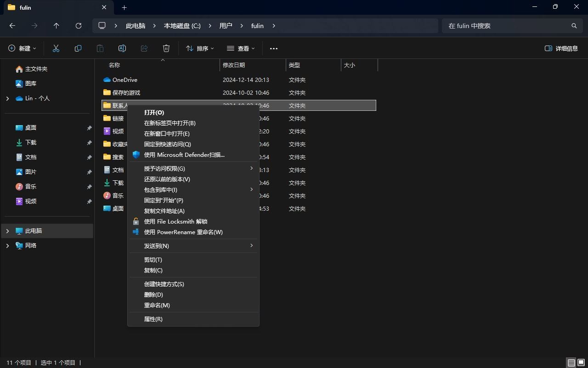
Task: Click the Share icon in the toolbar
Action: pyautogui.click(x=144, y=48)
